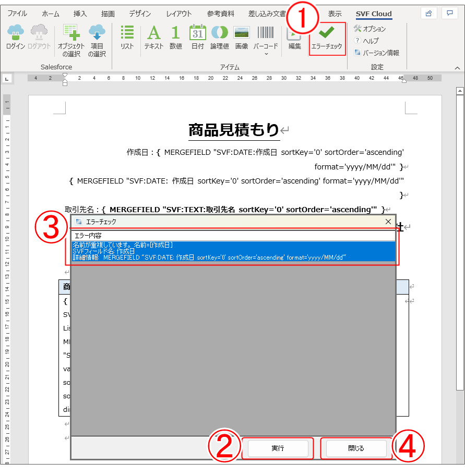Select the 表示 ribbon tab
The height and width of the screenshot is (476, 465).
(335, 14)
